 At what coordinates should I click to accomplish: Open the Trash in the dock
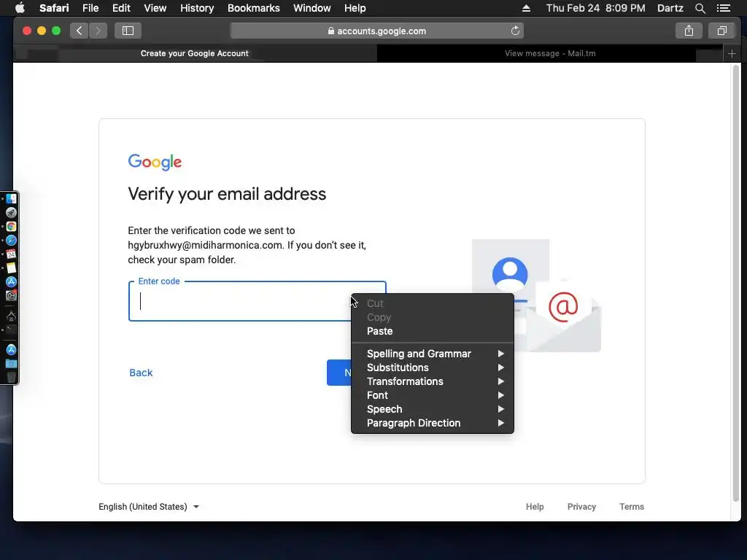pos(12,377)
